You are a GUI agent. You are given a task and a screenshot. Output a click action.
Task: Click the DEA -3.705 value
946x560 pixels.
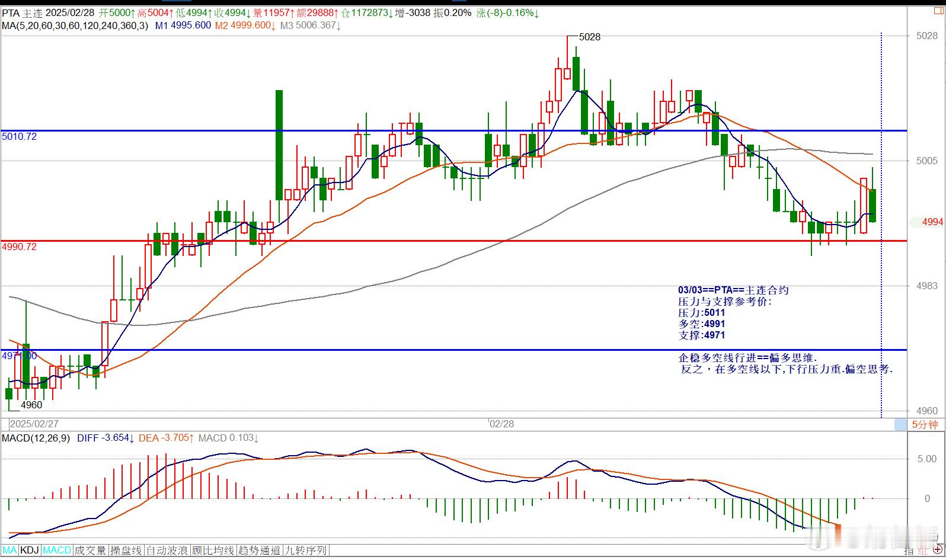pyautogui.click(x=167, y=438)
